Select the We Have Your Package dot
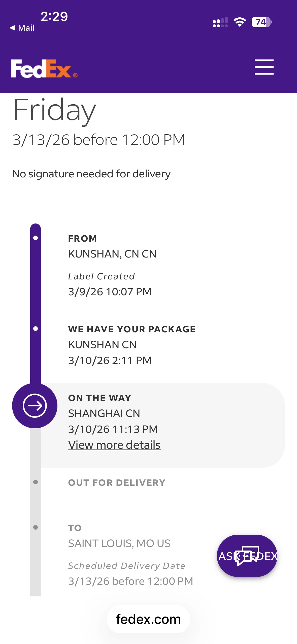Image resolution: width=297 pixels, height=644 pixels. point(36,329)
